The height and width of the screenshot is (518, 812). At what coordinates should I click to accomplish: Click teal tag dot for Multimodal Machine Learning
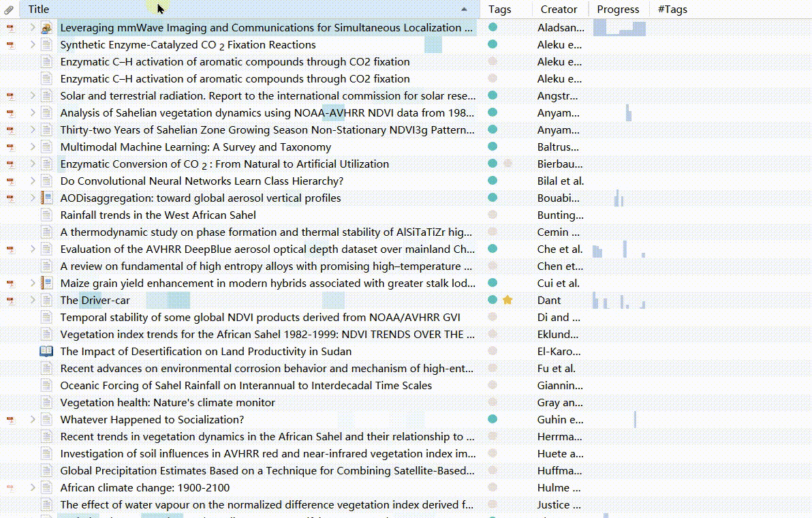[x=493, y=147]
